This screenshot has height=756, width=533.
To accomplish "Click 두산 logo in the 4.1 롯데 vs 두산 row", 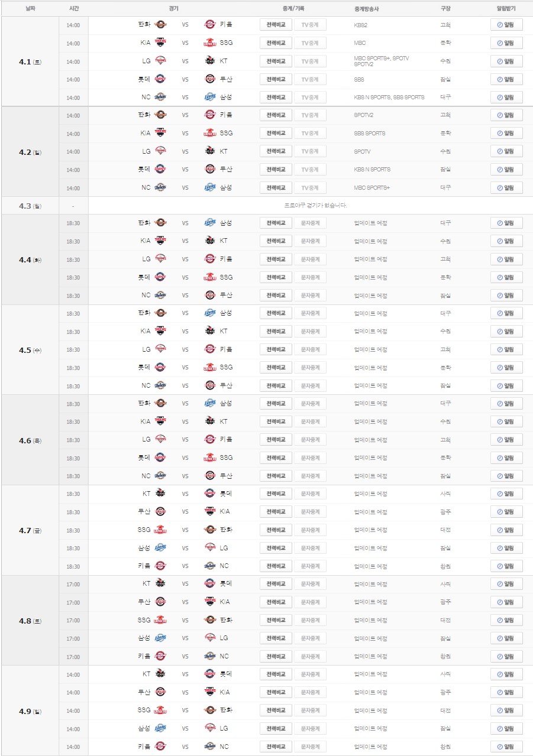I will pos(210,79).
